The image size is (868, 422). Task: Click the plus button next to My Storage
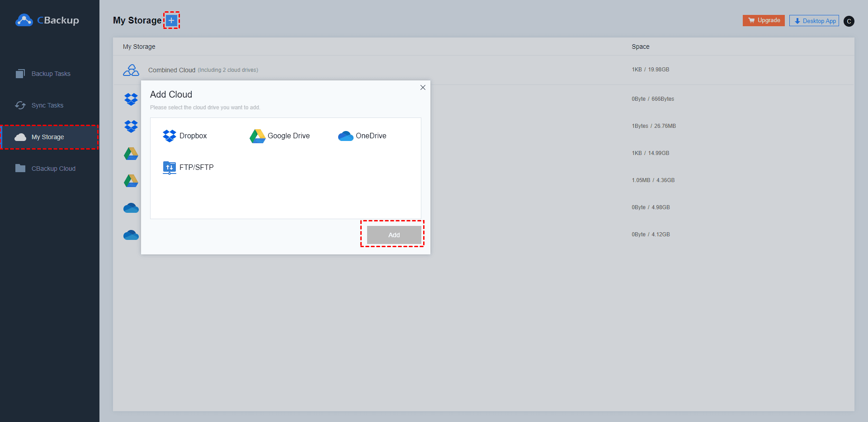tap(171, 20)
